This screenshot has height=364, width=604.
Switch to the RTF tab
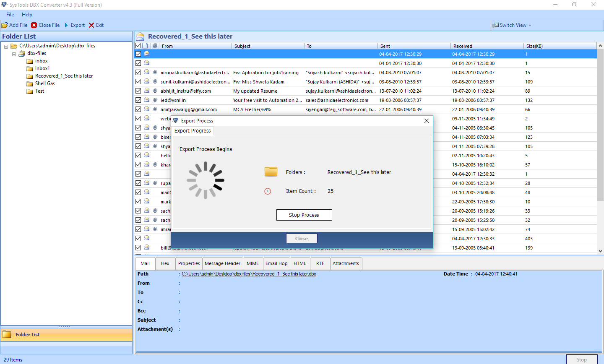click(x=320, y=263)
